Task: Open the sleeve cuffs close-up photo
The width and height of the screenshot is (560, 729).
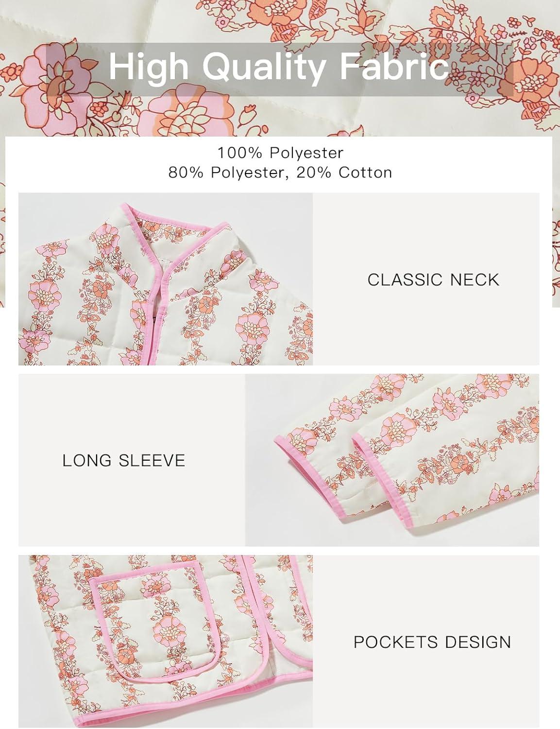Action: (392, 460)
